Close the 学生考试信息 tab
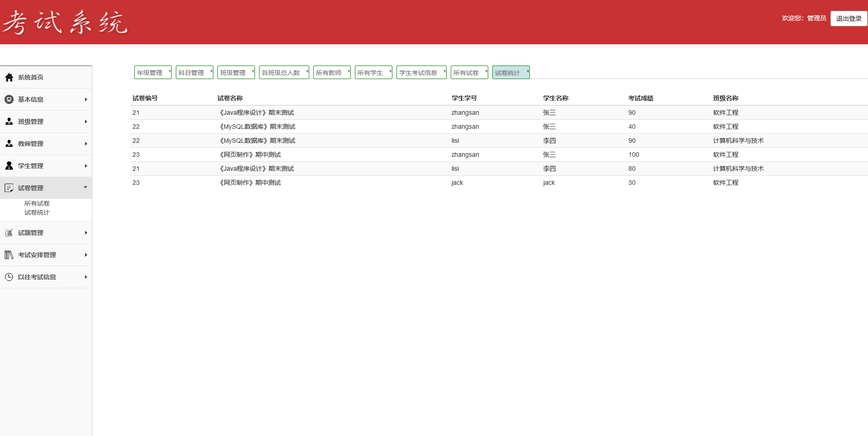 444,71
